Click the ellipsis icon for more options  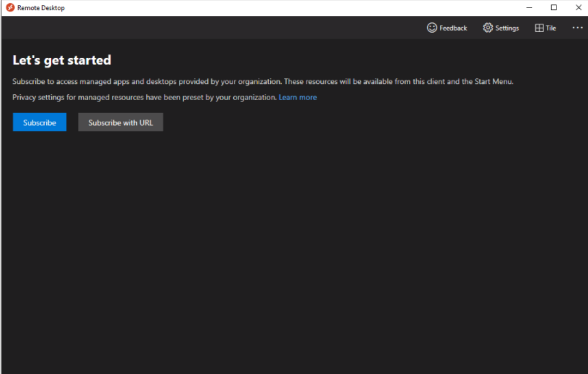[x=578, y=28]
